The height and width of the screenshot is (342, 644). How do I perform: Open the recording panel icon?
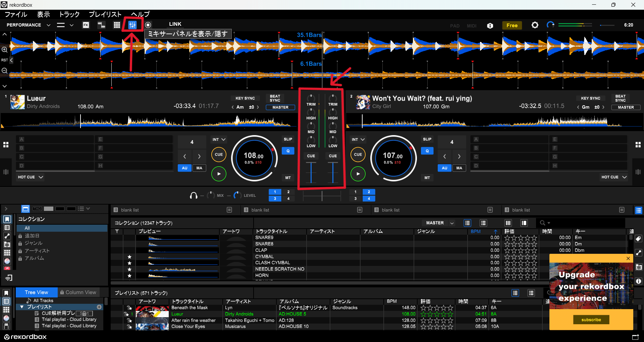pos(148,25)
